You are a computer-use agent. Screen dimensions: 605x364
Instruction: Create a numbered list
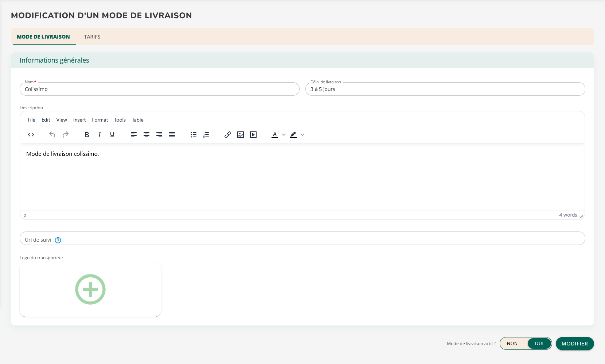[206, 135]
